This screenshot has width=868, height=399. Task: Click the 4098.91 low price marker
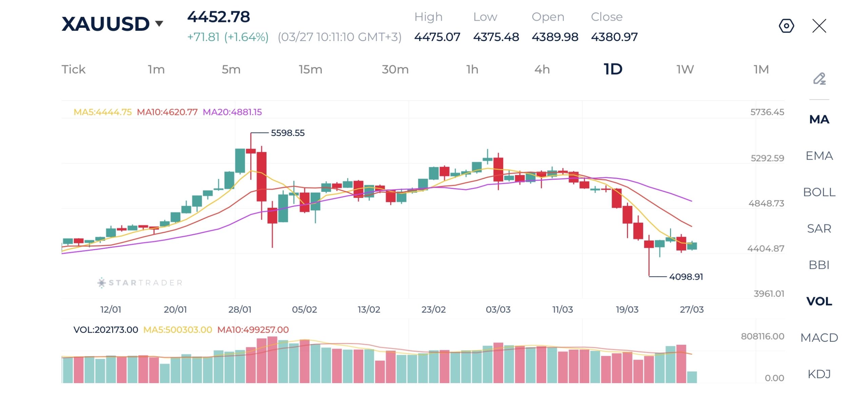(x=686, y=277)
